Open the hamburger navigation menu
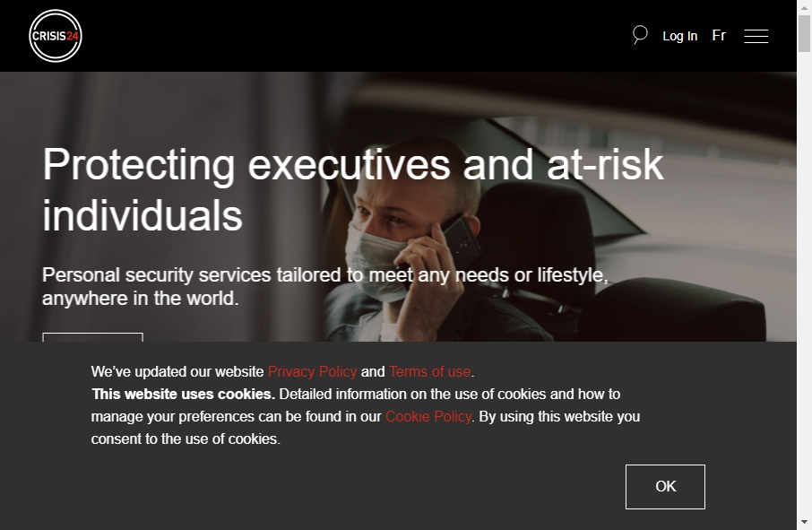The image size is (812, 530). (x=756, y=36)
